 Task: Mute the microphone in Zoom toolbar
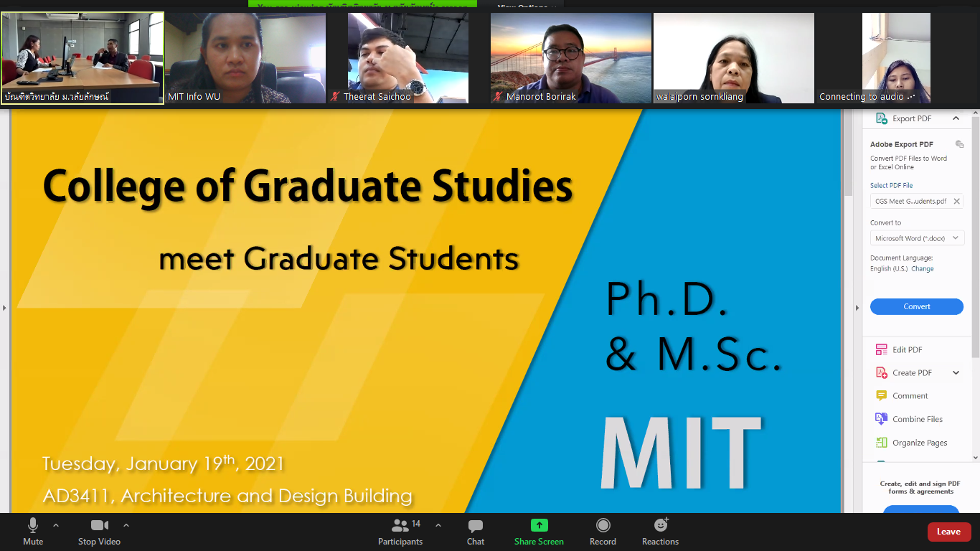[33, 531]
